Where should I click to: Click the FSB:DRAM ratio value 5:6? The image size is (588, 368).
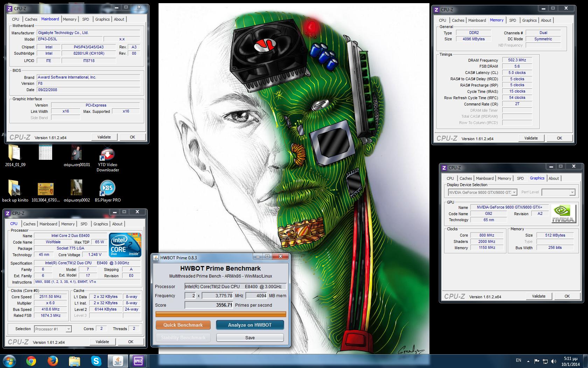[x=517, y=66]
